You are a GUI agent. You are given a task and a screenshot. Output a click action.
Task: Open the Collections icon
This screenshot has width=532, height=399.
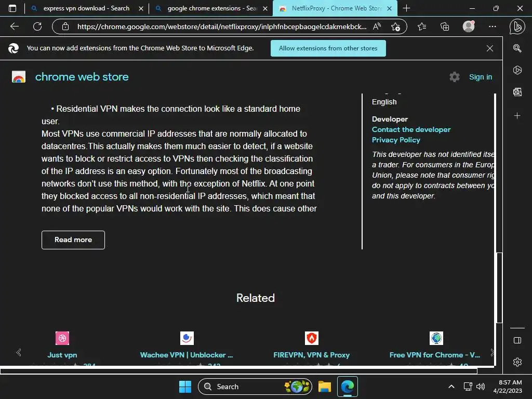click(445, 26)
